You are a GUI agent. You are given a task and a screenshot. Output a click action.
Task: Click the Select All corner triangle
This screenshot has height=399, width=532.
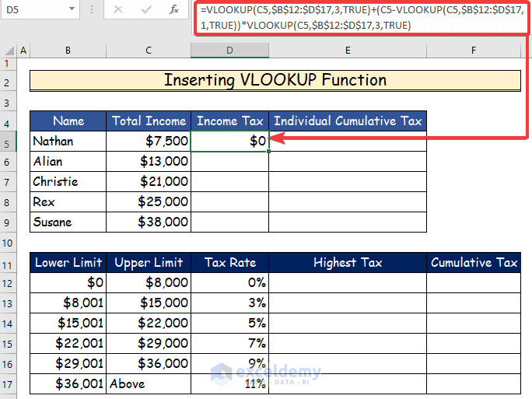9,51
